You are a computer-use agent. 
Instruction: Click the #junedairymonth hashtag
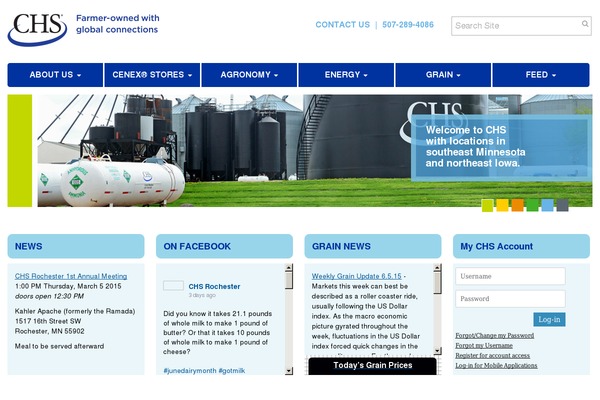pyautogui.click(x=190, y=371)
